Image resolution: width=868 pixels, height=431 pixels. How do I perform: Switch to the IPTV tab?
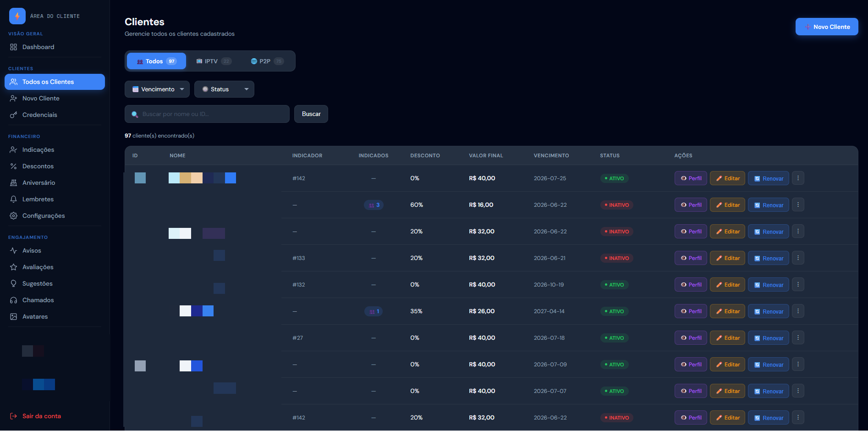(x=214, y=61)
